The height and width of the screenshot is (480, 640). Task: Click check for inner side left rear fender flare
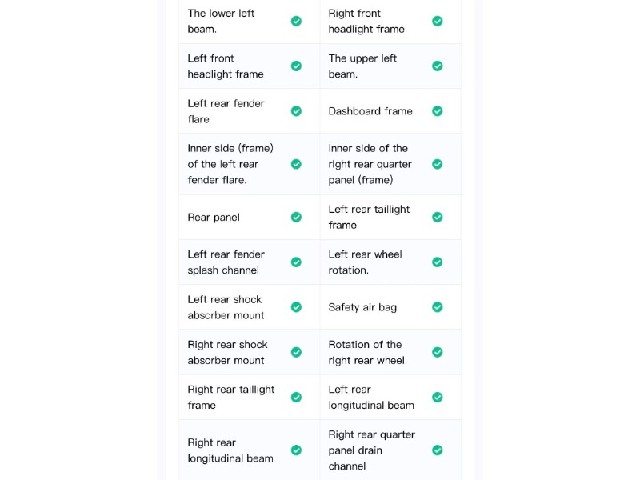296,164
